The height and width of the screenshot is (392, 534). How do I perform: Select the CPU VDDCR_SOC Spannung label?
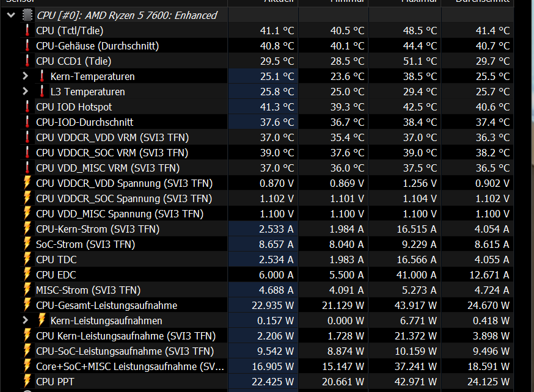tap(124, 198)
